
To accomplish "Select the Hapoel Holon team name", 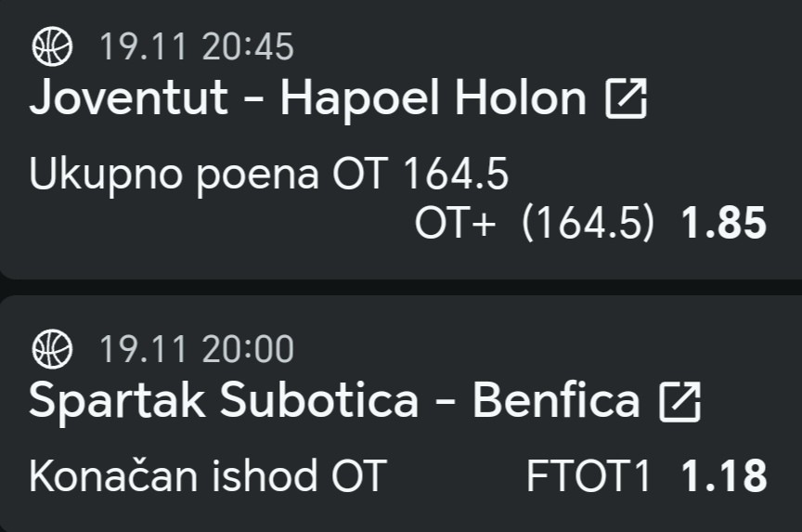I will point(433,99).
